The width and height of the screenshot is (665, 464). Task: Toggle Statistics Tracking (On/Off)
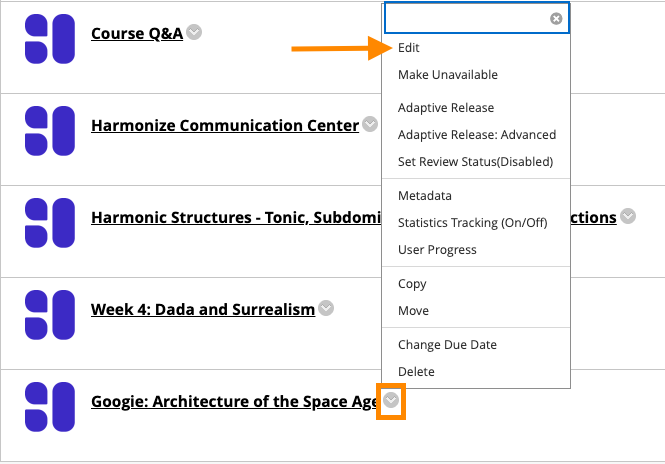[472, 223]
